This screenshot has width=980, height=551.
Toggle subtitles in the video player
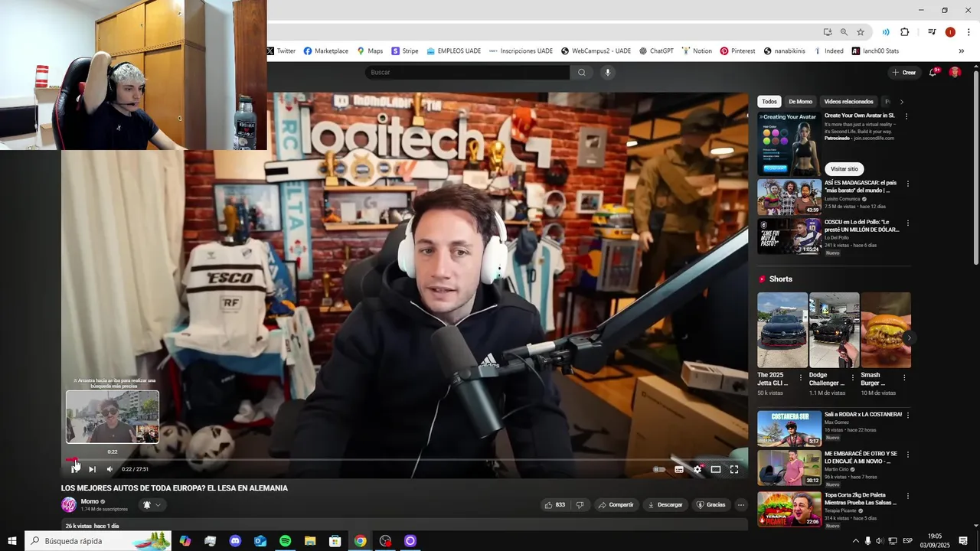point(679,469)
